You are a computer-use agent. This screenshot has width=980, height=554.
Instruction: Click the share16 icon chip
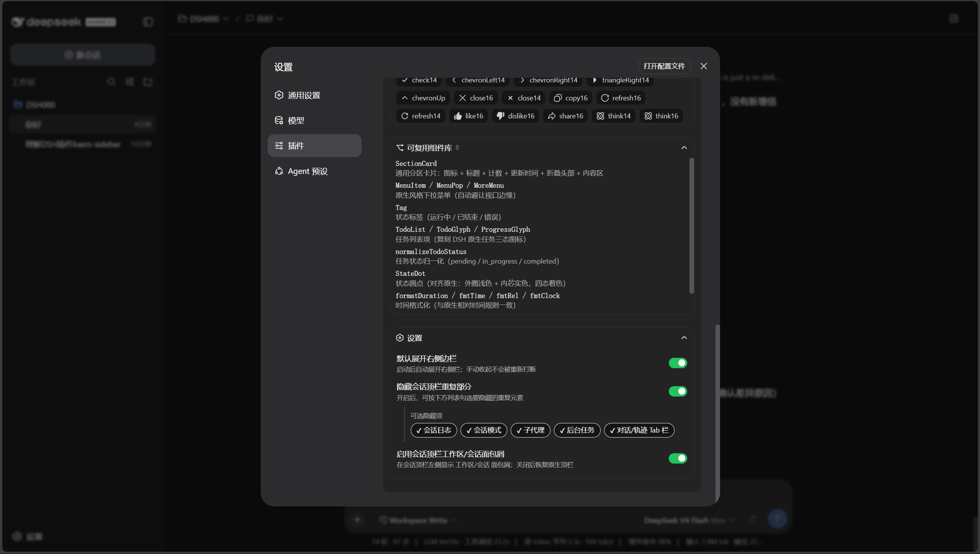[565, 116]
